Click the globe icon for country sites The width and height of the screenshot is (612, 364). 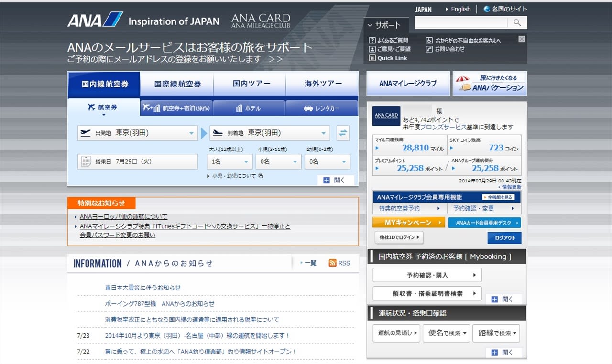tap(487, 9)
